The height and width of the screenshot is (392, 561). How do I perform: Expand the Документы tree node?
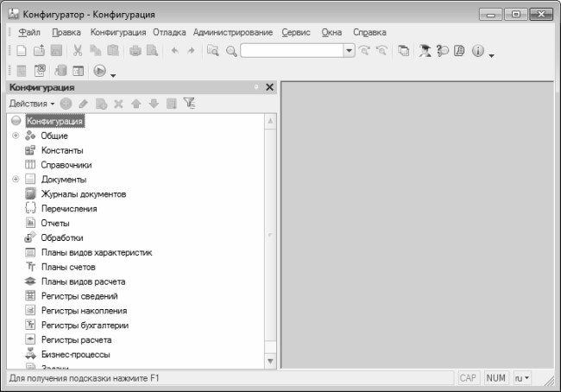16,180
